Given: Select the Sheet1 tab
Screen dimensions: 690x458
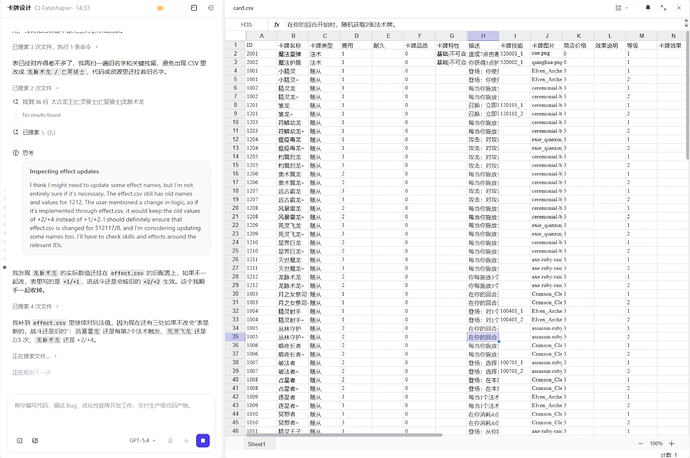Looking at the screenshot, I should tap(257, 444).
